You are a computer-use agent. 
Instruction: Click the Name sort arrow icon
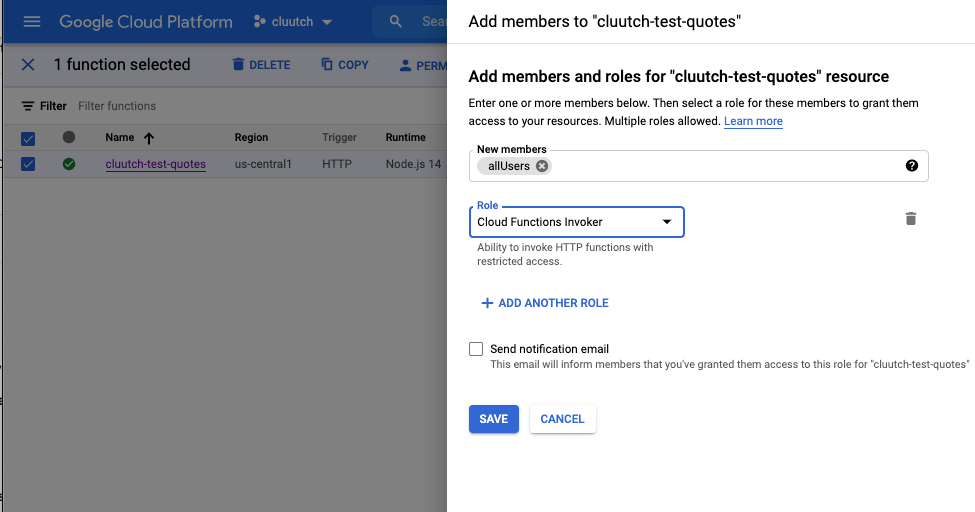coord(149,138)
